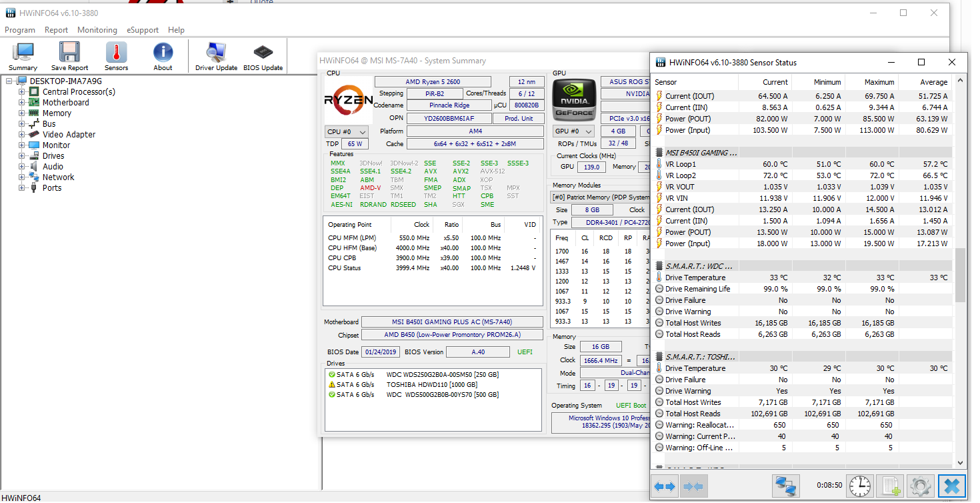Click the shrink layout inward-arrows button in Sensor Status
The height and width of the screenshot is (503, 980).
tap(693, 486)
